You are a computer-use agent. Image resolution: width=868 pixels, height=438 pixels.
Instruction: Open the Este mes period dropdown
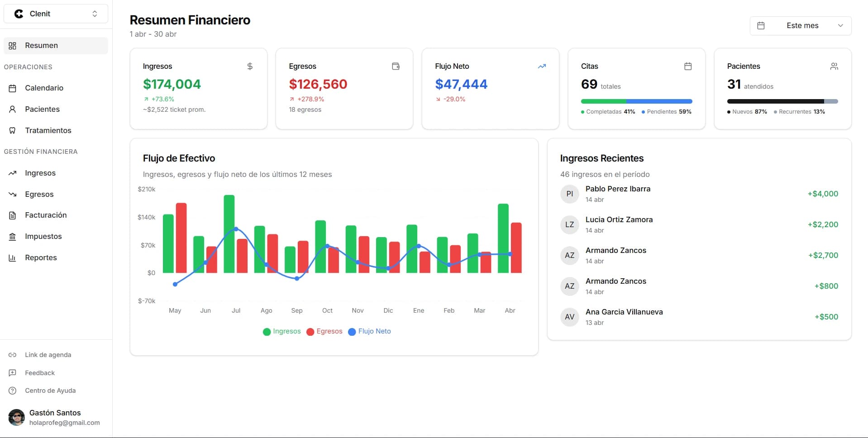[x=800, y=26]
